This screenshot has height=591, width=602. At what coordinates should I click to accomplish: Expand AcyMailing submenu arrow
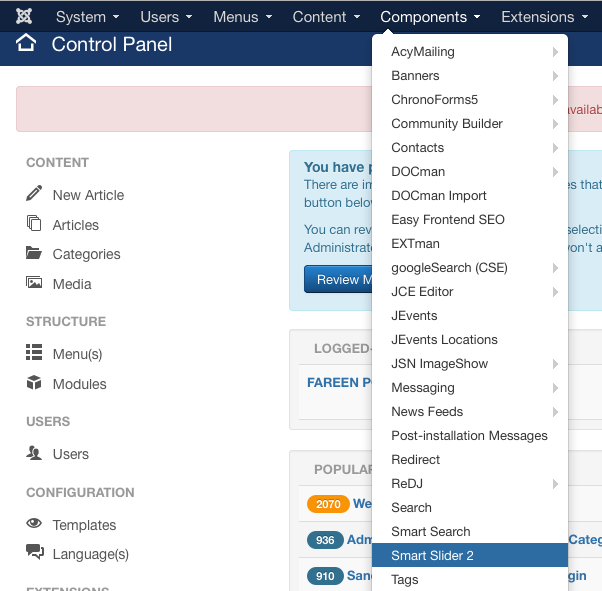click(x=555, y=52)
